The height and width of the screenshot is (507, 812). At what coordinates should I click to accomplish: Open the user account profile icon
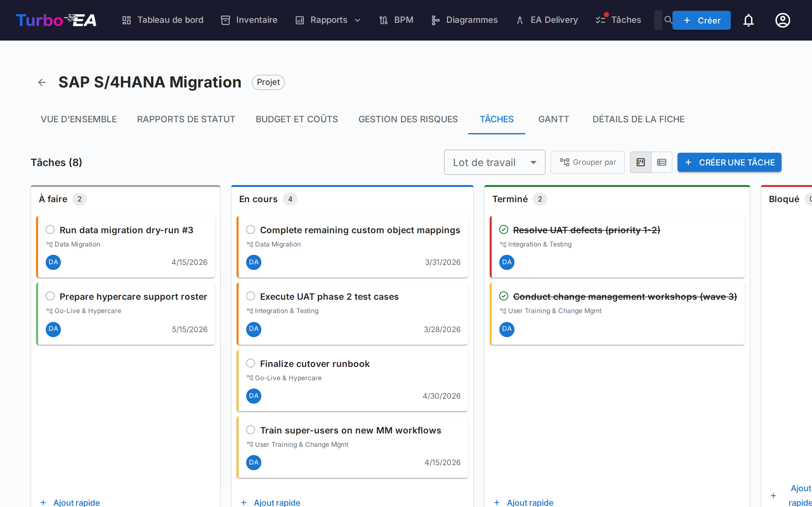click(783, 20)
